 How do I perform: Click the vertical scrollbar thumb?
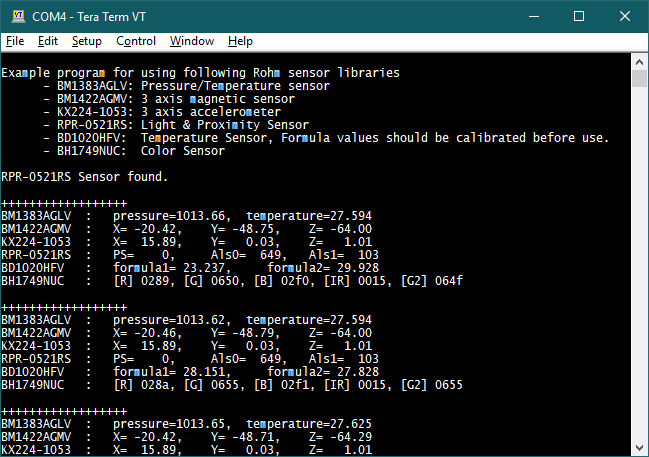point(639,80)
